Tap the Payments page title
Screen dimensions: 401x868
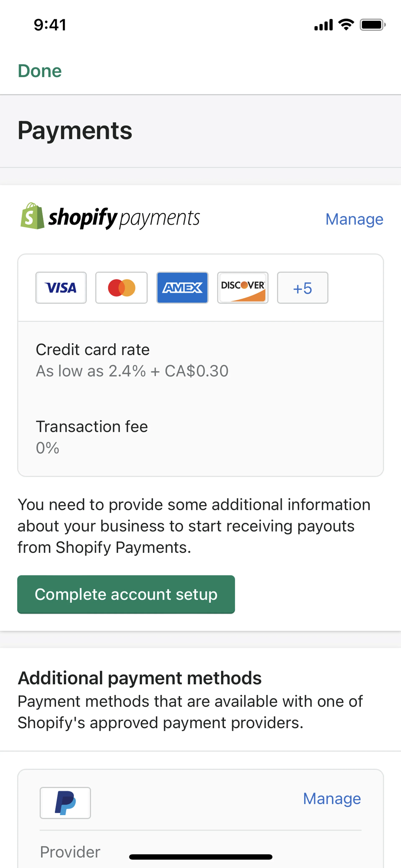(x=75, y=131)
